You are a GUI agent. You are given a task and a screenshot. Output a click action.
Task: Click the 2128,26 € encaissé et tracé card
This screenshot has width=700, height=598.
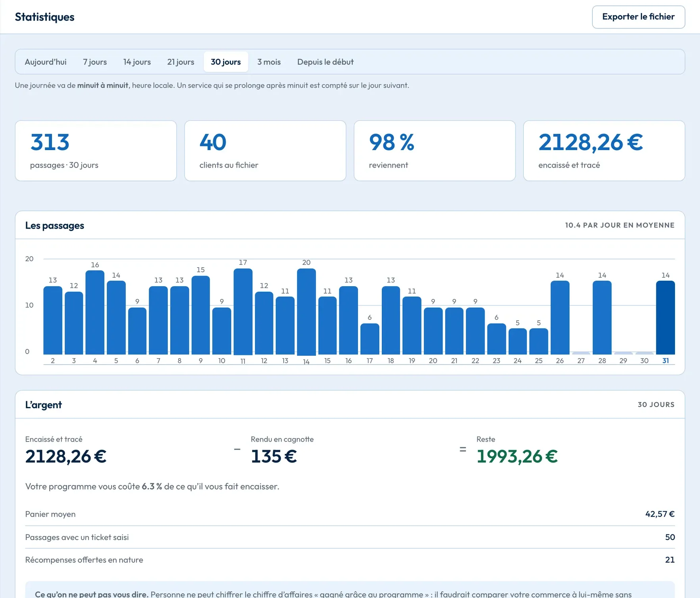tap(604, 151)
